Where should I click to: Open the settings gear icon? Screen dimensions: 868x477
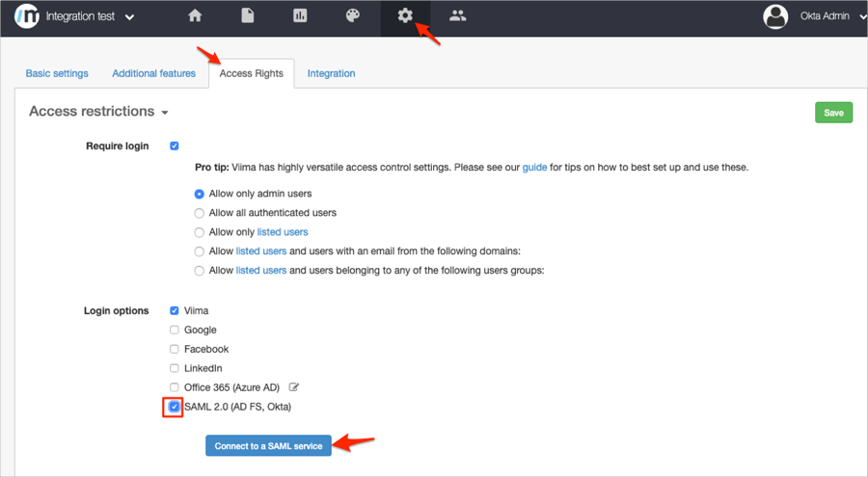[x=405, y=15]
